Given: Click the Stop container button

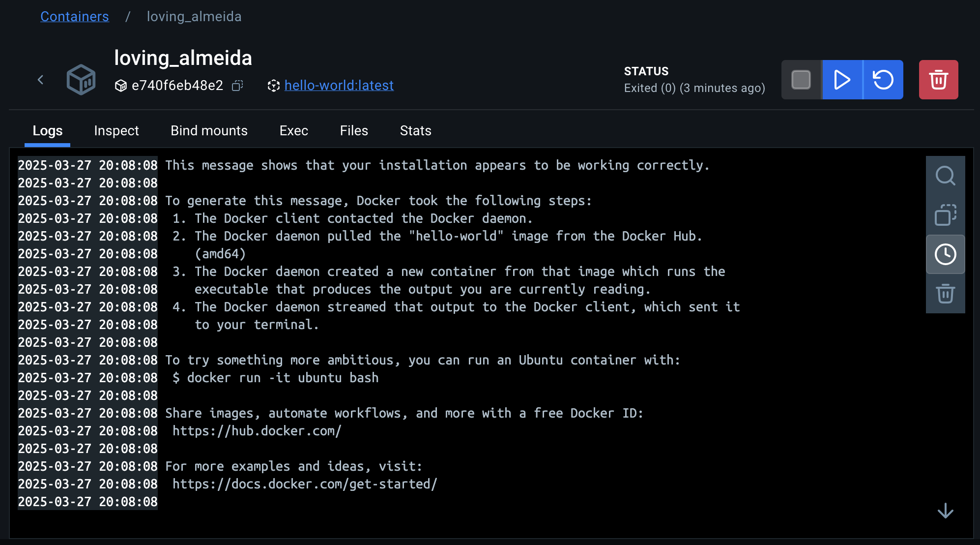Looking at the screenshot, I should pos(801,80).
